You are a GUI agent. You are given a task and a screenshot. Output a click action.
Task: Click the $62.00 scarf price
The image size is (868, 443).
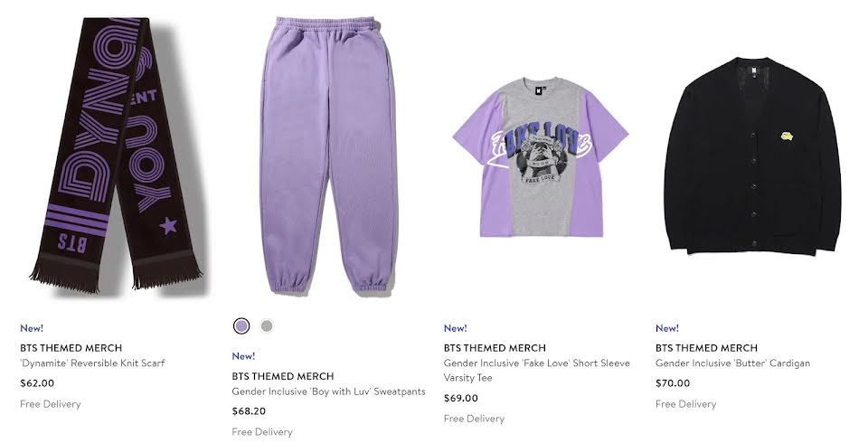[37, 383]
